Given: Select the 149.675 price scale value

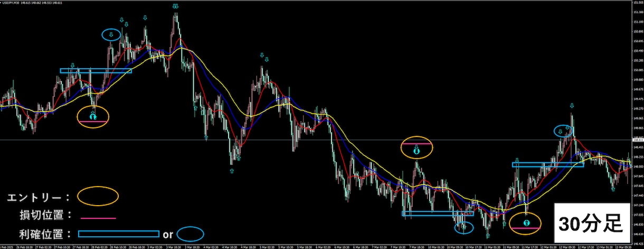Looking at the screenshot, I should coord(638,89).
